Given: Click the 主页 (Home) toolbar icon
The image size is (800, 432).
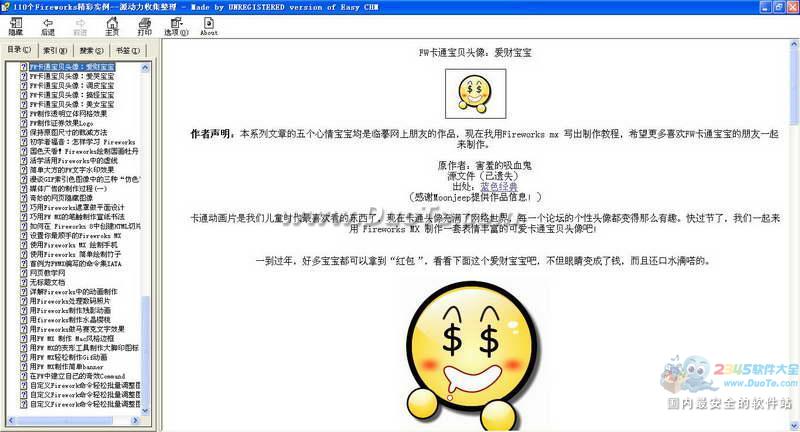Looking at the screenshot, I should [112, 26].
